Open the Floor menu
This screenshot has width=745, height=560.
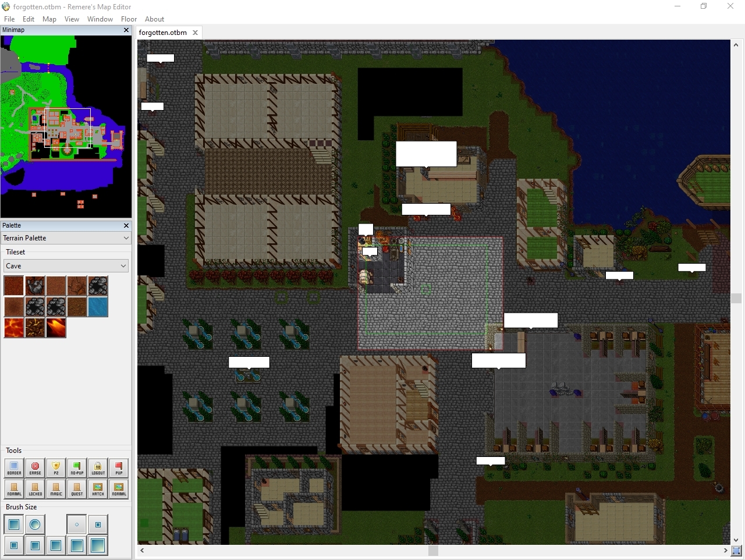[x=129, y=19]
